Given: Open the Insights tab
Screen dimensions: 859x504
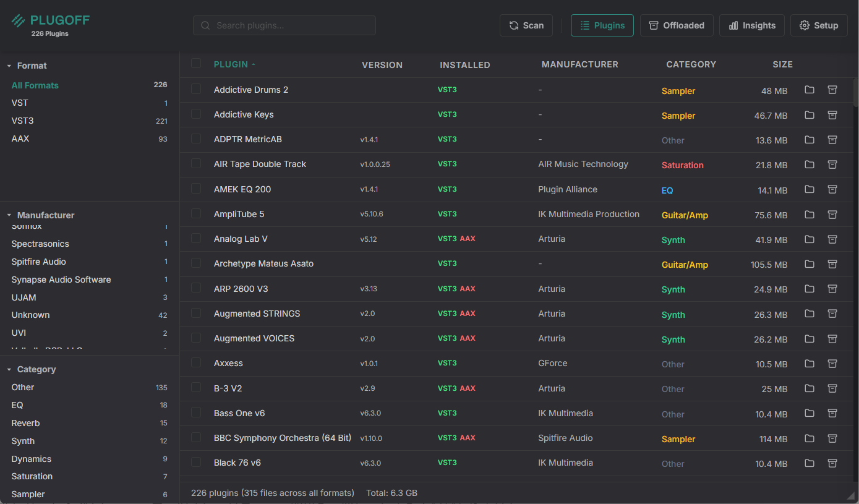Looking at the screenshot, I should (x=752, y=25).
